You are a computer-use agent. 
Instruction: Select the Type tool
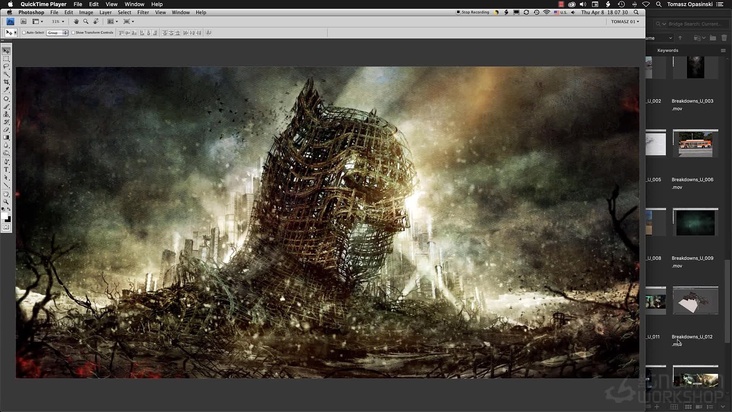6,169
